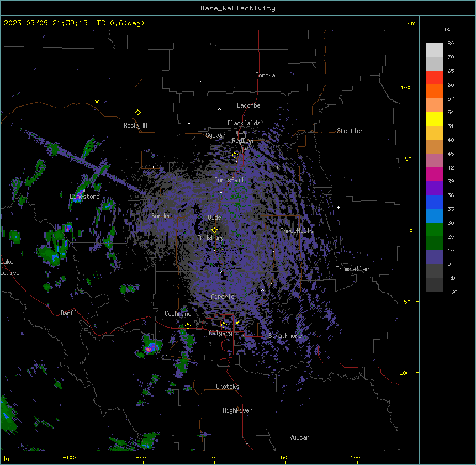Select the purple 36-39 dBZ legend color

[x=434, y=188]
